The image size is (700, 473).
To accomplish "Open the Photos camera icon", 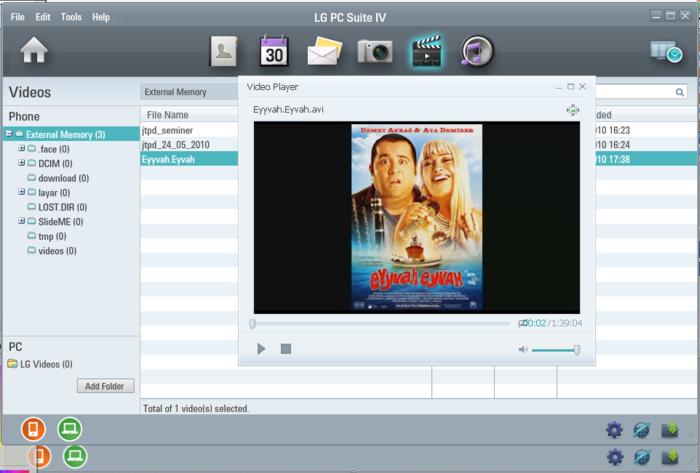I will coord(375,51).
